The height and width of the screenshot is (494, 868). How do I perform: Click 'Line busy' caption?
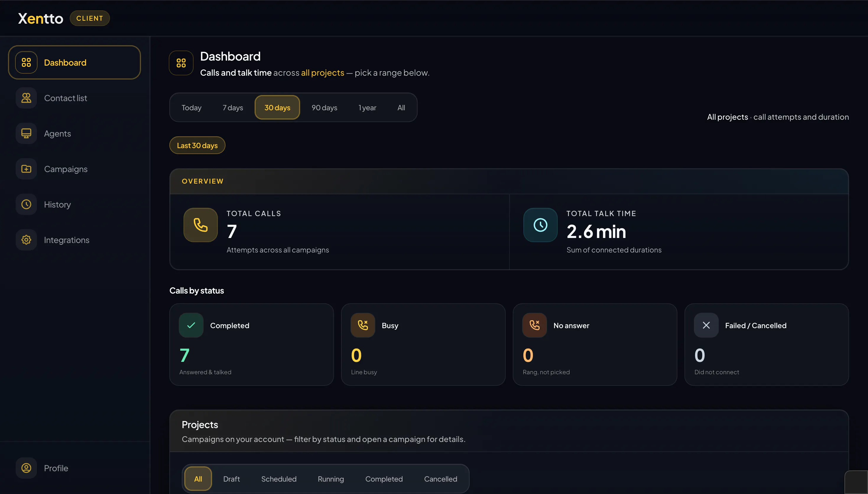tap(364, 372)
